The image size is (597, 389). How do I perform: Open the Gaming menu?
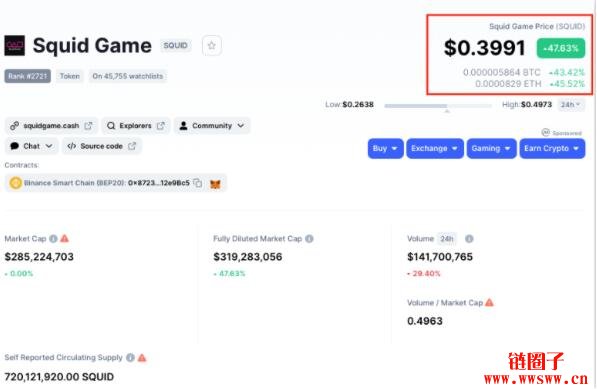point(491,148)
